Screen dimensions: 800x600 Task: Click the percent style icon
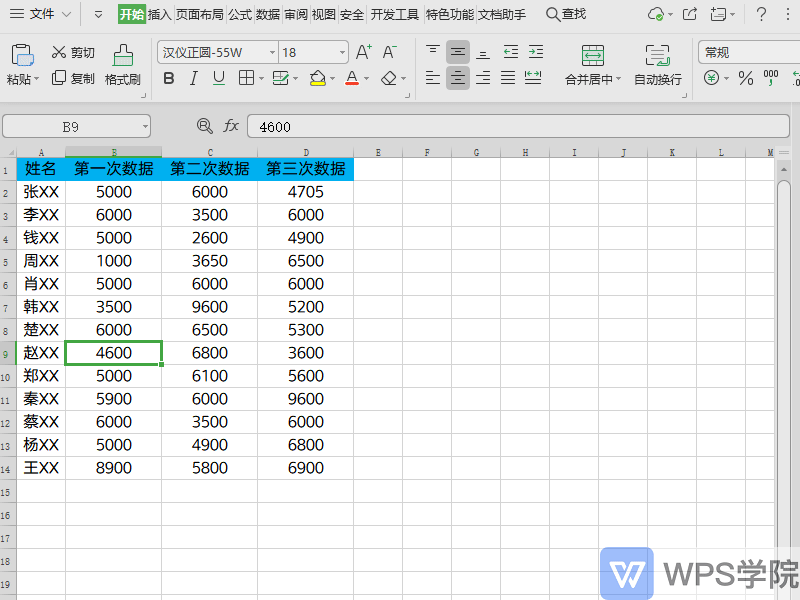click(x=745, y=78)
